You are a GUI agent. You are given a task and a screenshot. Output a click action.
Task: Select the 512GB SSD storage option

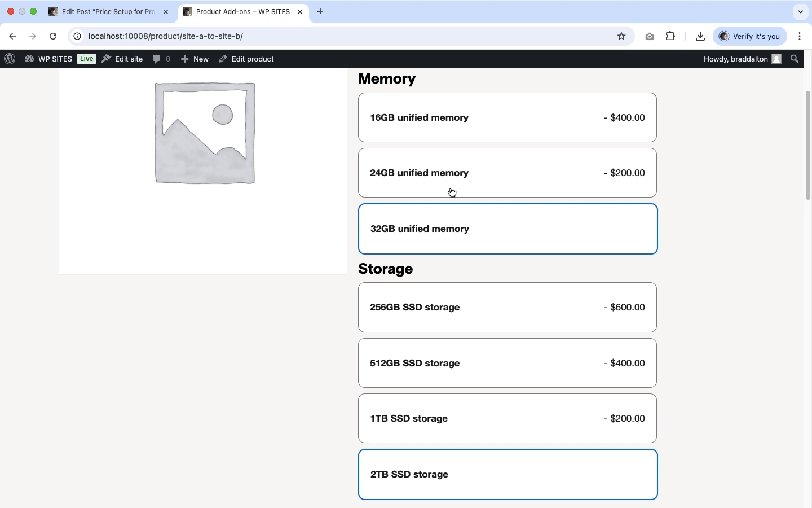[x=507, y=363]
